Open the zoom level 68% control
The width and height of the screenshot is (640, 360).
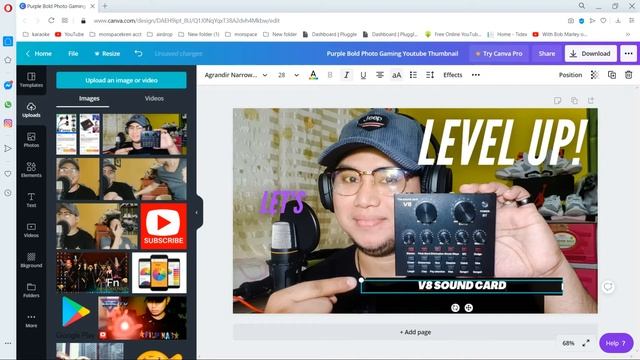[568, 343]
